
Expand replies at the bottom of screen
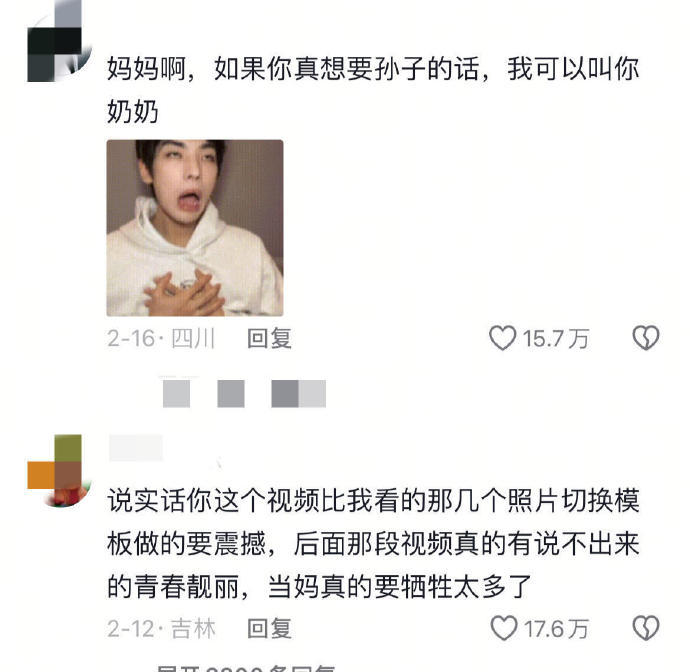[246, 668]
